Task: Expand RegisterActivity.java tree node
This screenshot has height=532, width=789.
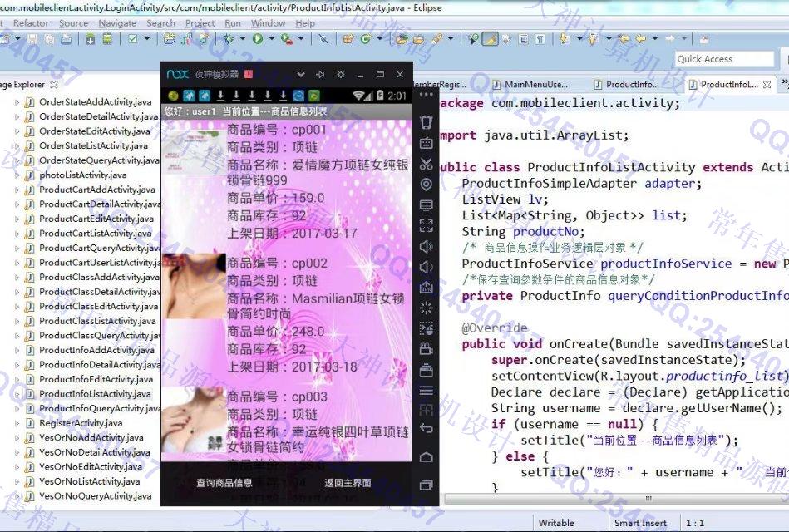Action: click(x=17, y=423)
